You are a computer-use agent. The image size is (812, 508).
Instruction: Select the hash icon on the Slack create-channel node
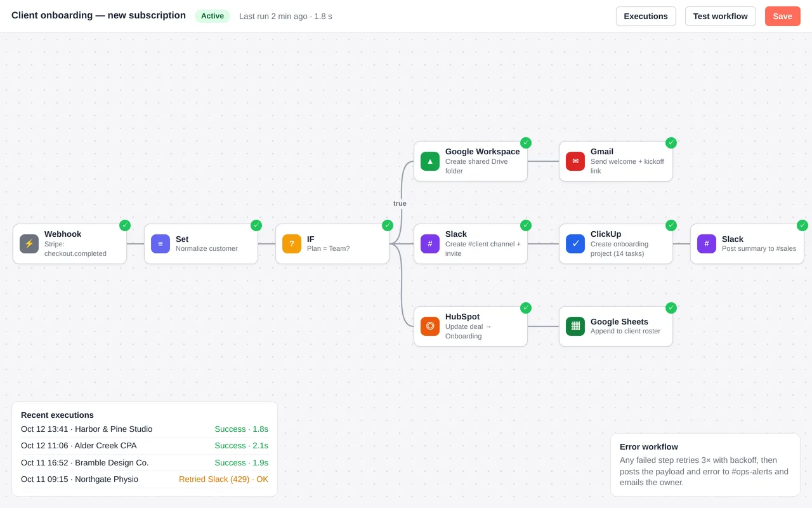430,244
